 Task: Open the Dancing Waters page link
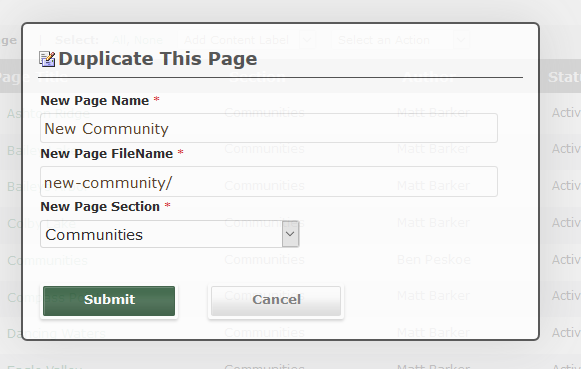tap(57, 333)
